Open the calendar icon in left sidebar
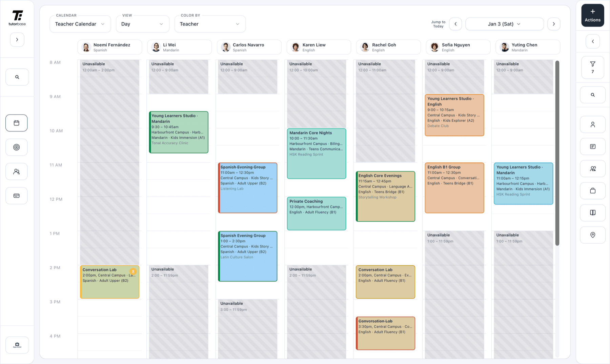 [16, 123]
